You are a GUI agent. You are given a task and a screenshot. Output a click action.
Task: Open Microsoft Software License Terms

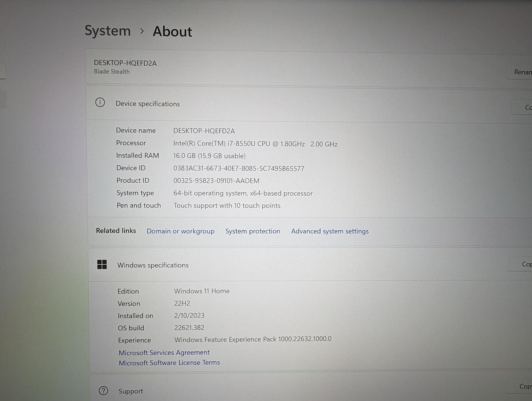(x=169, y=363)
